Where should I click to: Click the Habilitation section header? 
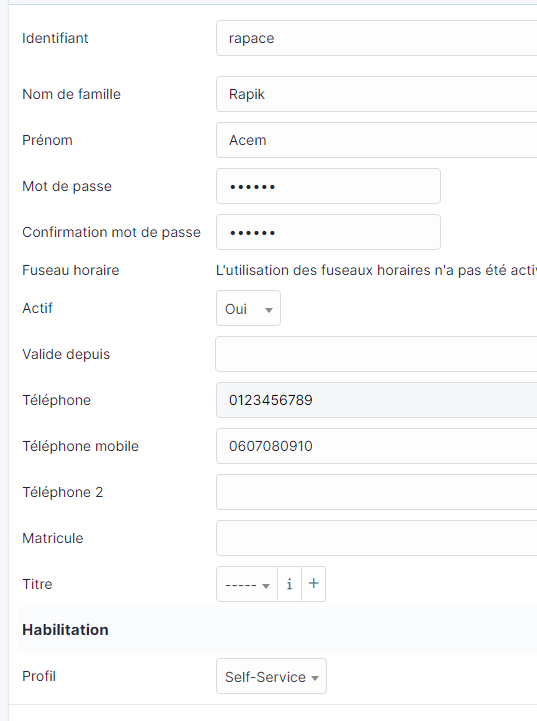click(x=65, y=630)
